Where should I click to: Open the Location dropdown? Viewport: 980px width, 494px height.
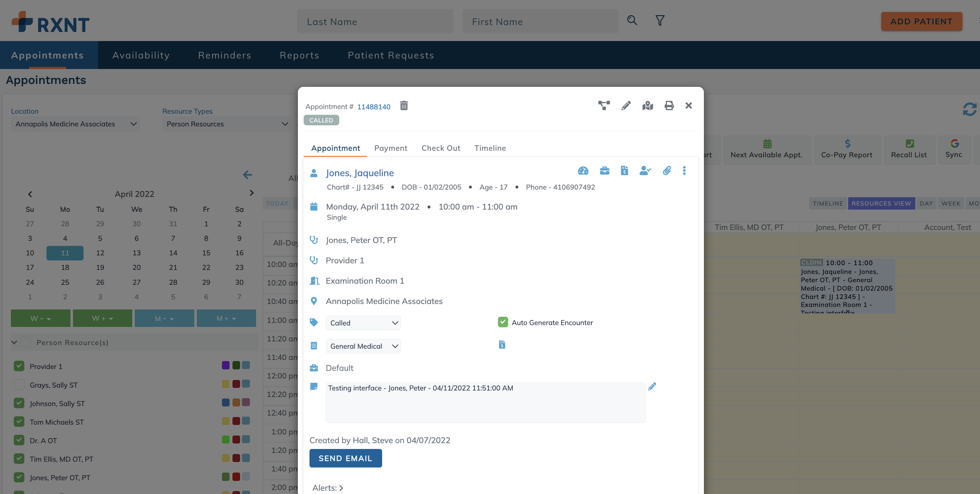(75, 124)
